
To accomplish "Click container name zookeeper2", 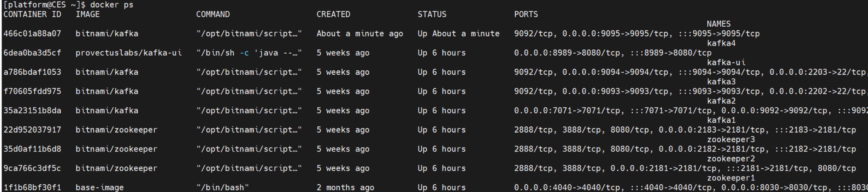I will coord(731,159).
